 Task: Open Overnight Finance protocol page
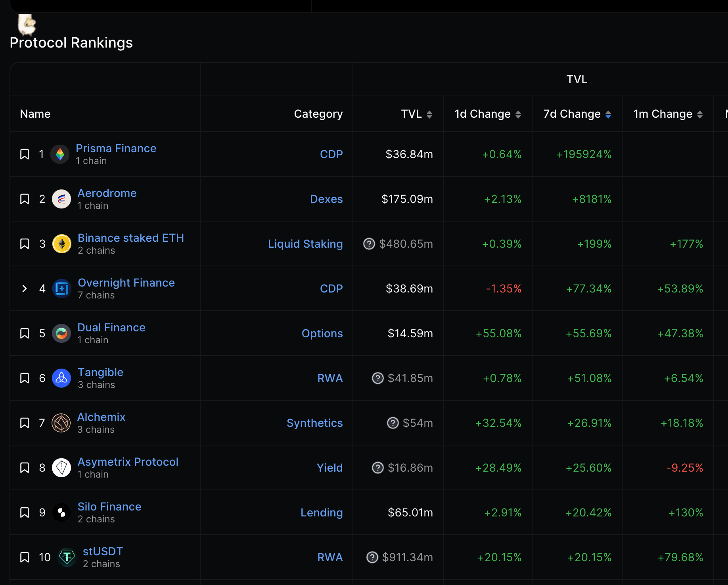[x=126, y=283]
